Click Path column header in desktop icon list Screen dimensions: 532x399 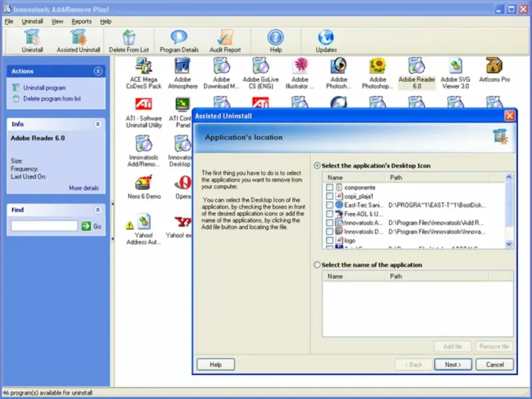tap(437, 178)
